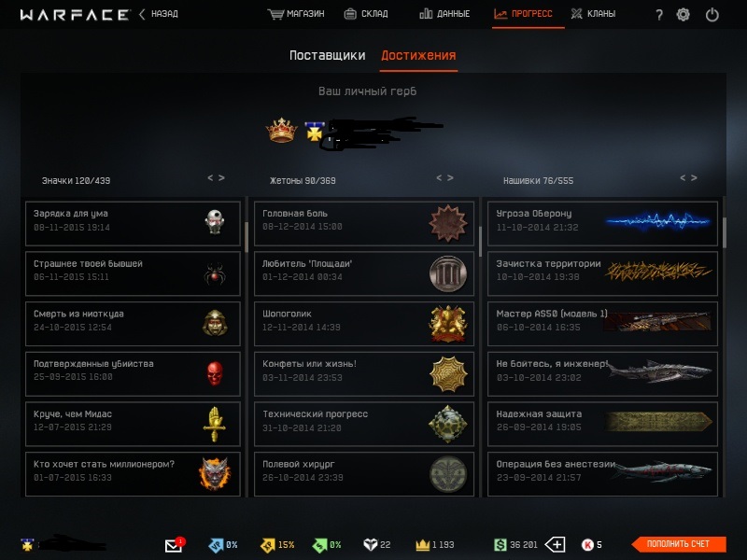
Task: Select the crown emblem in personal crest
Action: (282, 130)
